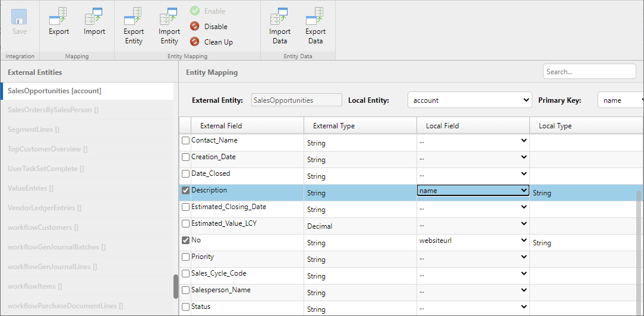Screen dimensions: 644x316
Task: Click the Export Entity icon
Action: pos(134,16)
